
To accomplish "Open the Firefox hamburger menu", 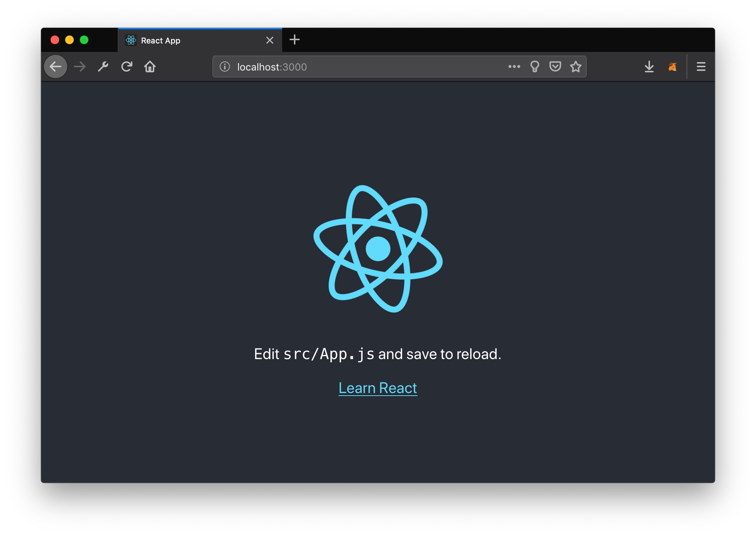I will coord(701,67).
